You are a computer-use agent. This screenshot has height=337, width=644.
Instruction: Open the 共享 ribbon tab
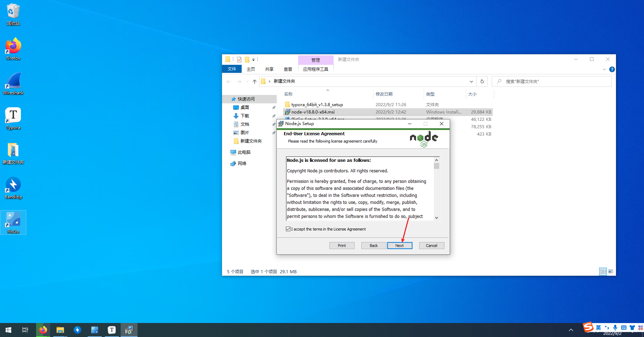click(269, 69)
